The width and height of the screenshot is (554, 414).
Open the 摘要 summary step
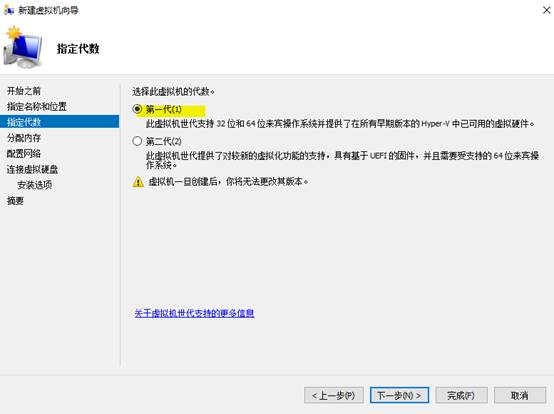click(16, 201)
